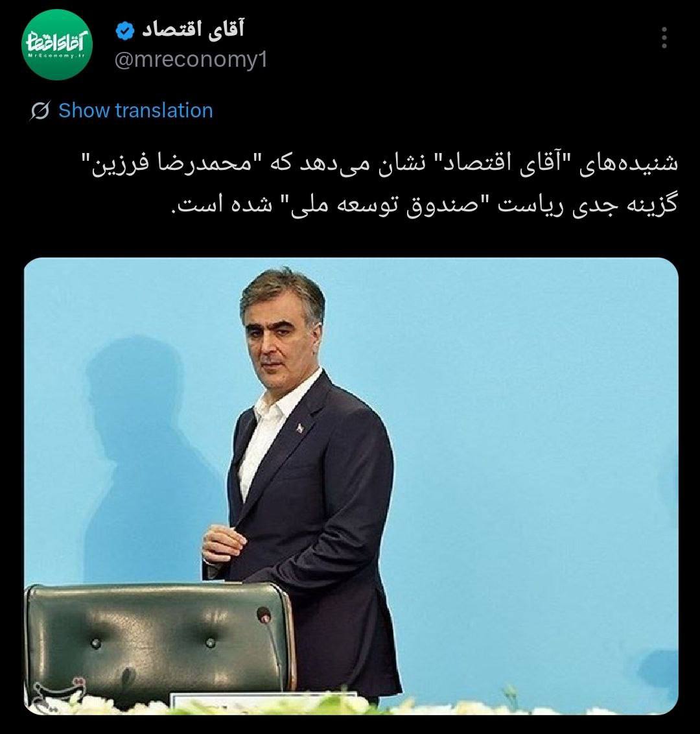Screen dimensions: 700x734
Task: Click the microphone in the photo
Action: click(263, 615)
